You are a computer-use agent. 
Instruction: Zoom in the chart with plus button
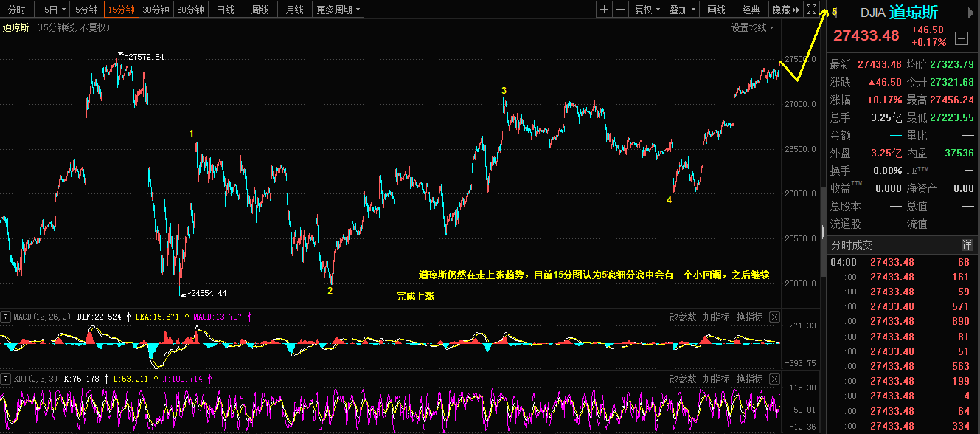point(605,10)
